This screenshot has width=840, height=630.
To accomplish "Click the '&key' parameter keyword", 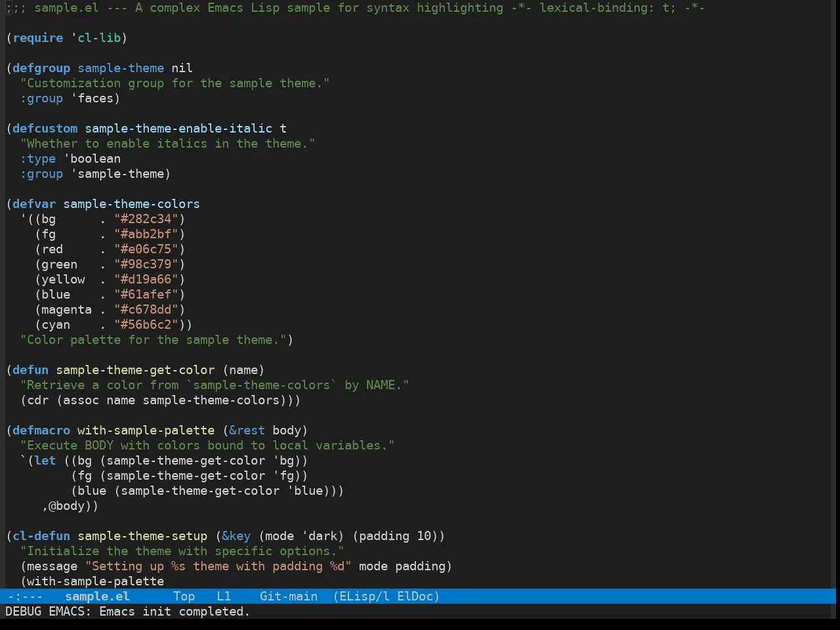I will click(x=236, y=535).
